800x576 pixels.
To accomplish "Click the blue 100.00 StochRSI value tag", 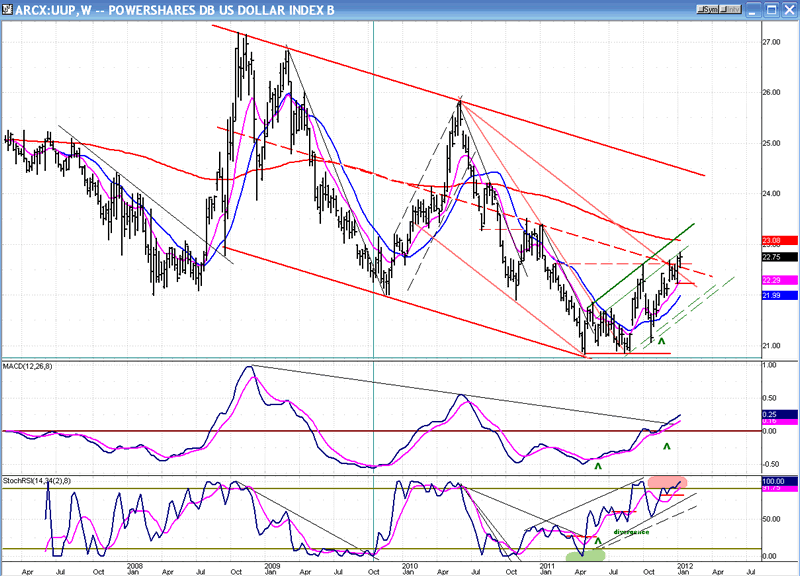I will 776,482.
